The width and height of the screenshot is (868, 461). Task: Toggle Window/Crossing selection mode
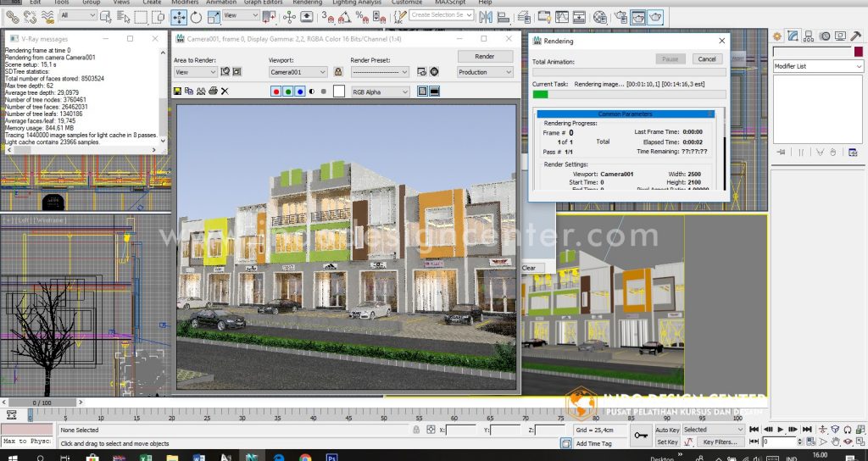[158, 18]
